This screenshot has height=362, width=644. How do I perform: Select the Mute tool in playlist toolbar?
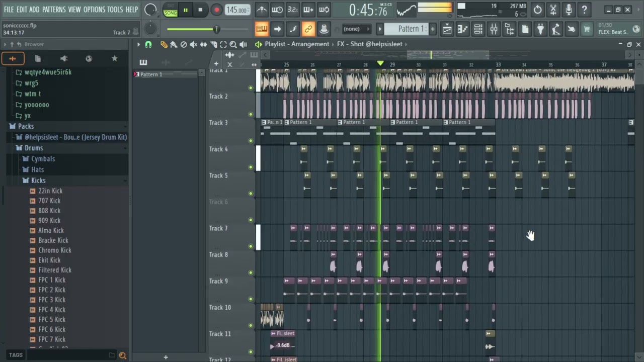point(193,44)
